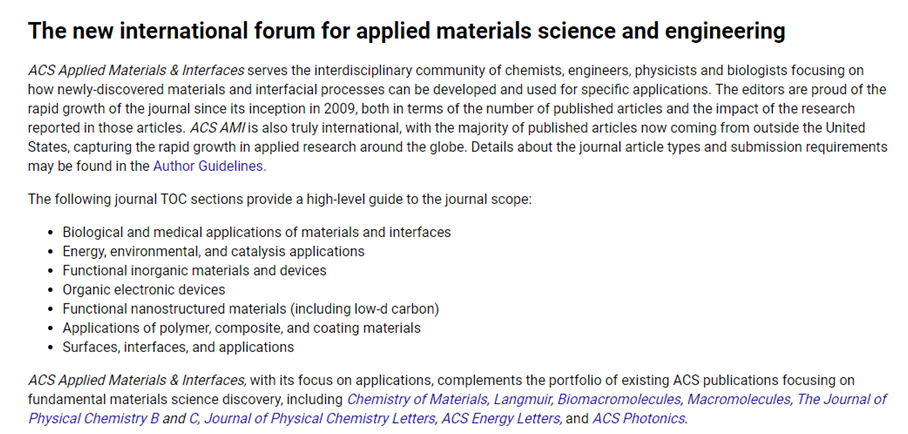
Task: Click the 'Functional inorganic materials and devices' item
Action: click(x=194, y=270)
